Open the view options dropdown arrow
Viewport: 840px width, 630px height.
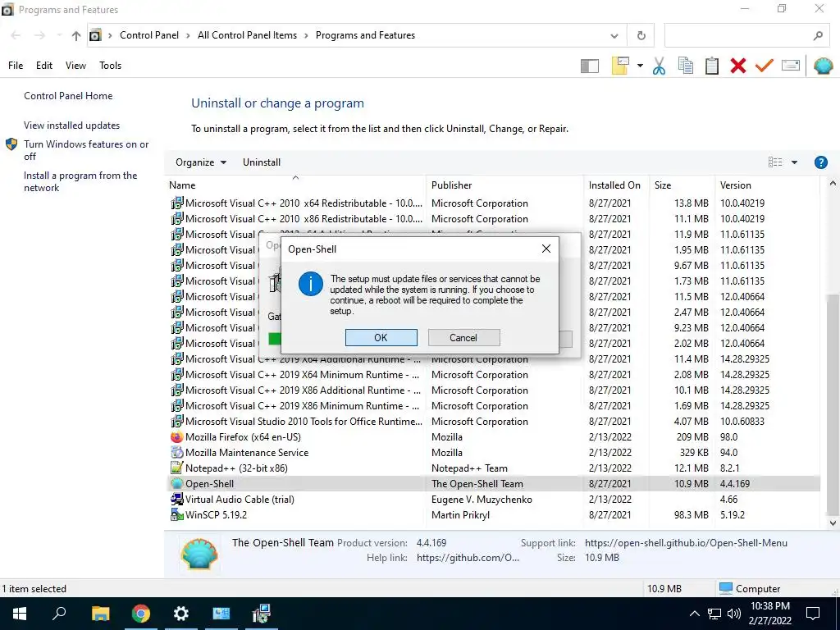[794, 162]
